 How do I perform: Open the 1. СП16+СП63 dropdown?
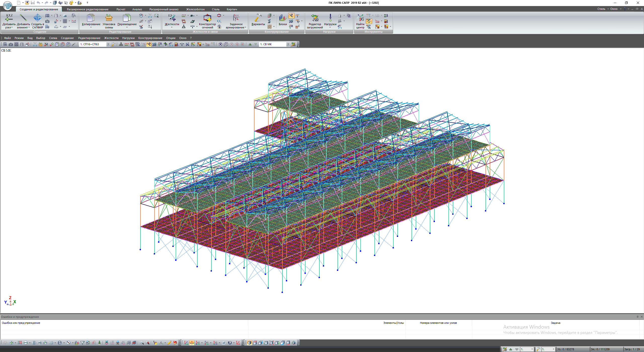(x=108, y=45)
